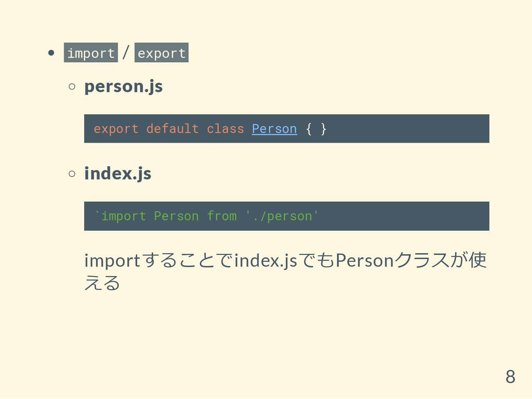Click the slash between import and export

[126, 52]
